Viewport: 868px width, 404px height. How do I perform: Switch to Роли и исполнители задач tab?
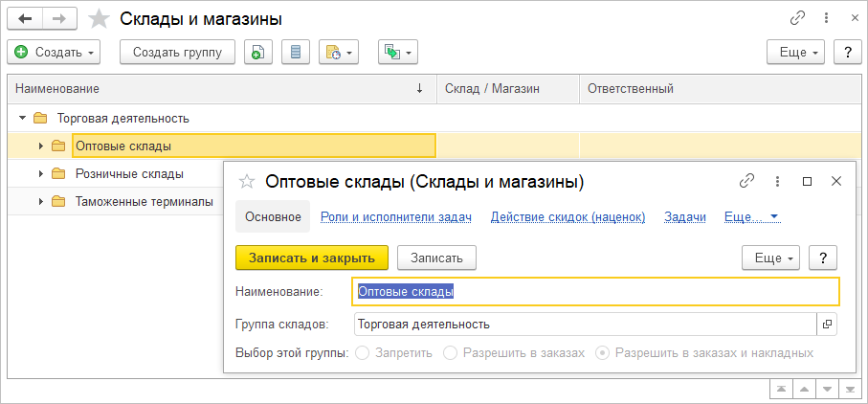[395, 217]
